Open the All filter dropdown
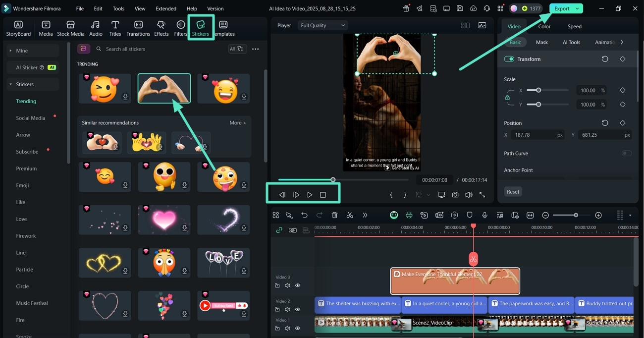Image resolution: width=644 pixels, height=338 pixels. point(236,49)
